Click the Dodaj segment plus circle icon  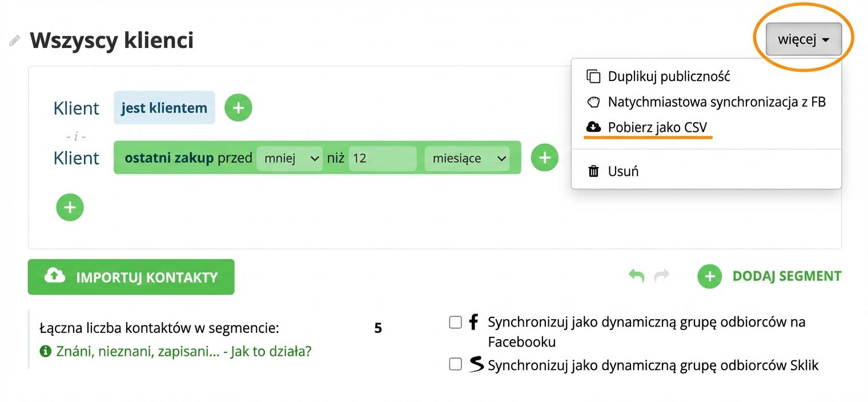(x=710, y=276)
